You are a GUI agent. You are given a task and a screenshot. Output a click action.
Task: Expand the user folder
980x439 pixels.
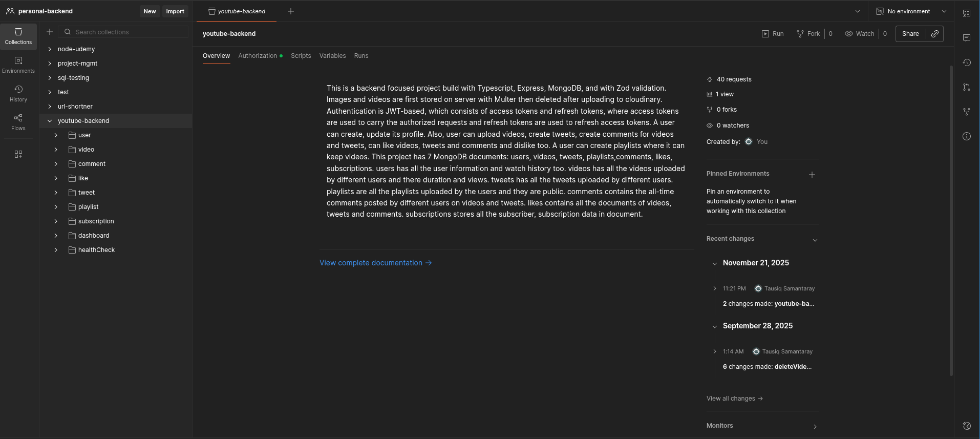click(x=56, y=135)
